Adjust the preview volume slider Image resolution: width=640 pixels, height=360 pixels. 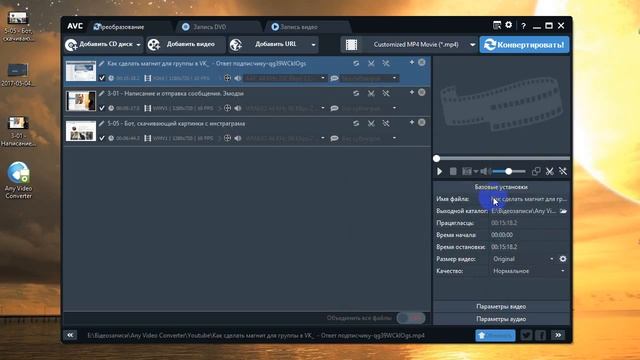coord(509,171)
